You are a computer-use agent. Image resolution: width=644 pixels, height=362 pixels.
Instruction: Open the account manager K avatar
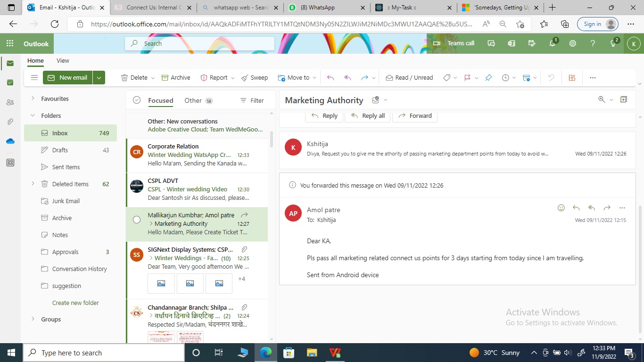tap(633, 44)
